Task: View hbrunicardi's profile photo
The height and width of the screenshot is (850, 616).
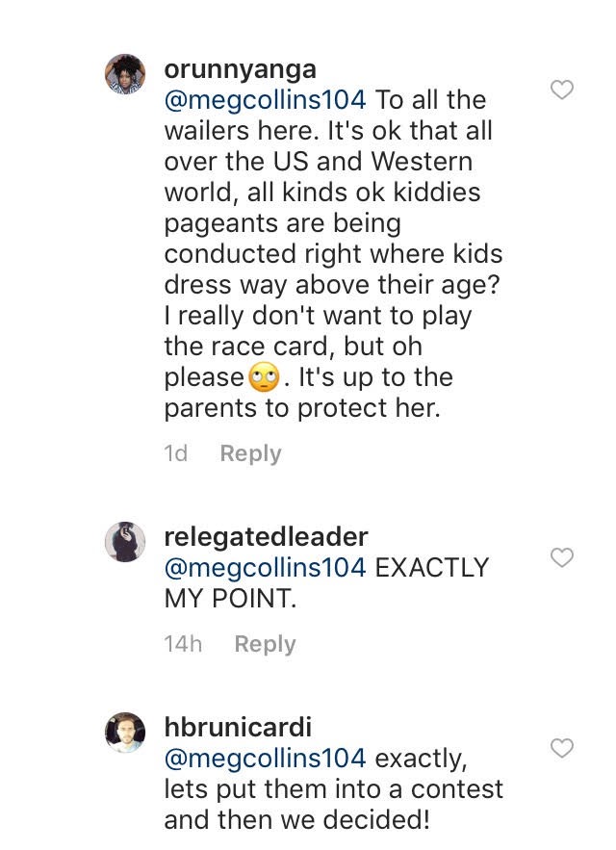Action: coord(125,733)
